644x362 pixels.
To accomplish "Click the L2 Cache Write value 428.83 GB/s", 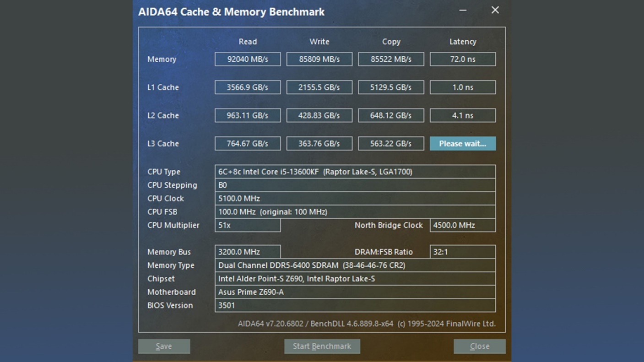I will pyautogui.click(x=319, y=115).
